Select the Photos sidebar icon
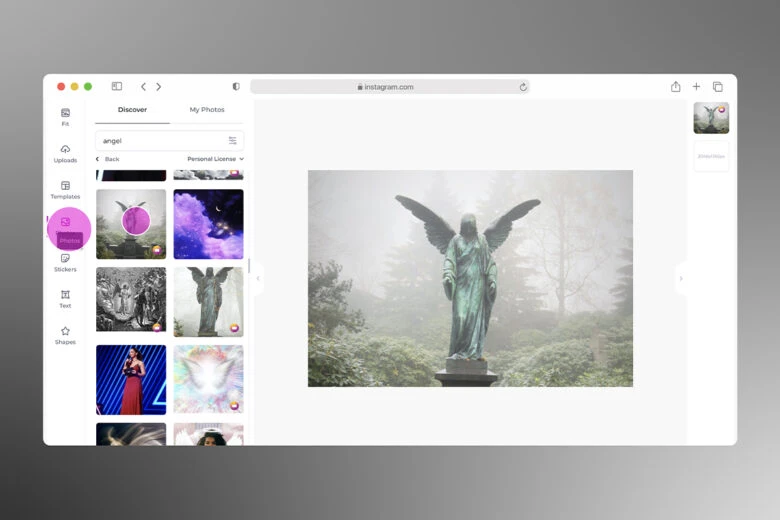The height and width of the screenshot is (520, 780). tap(66, 226)
